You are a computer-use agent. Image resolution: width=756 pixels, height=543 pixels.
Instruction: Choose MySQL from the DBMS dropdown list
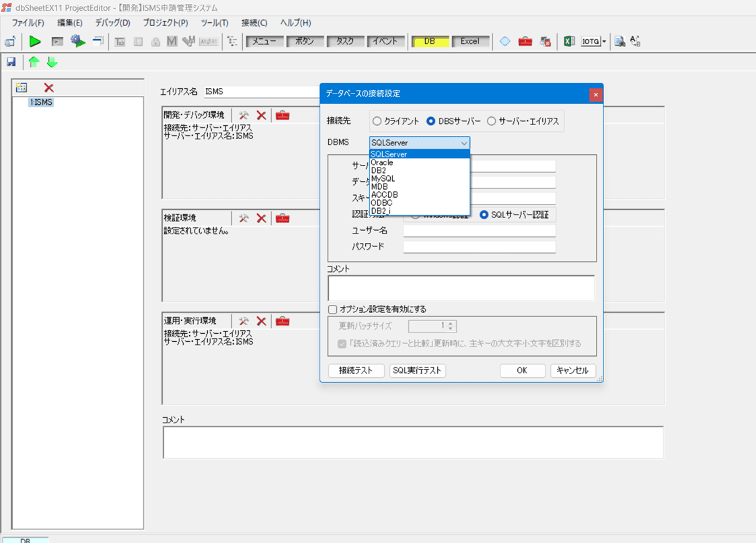(383, 179)
